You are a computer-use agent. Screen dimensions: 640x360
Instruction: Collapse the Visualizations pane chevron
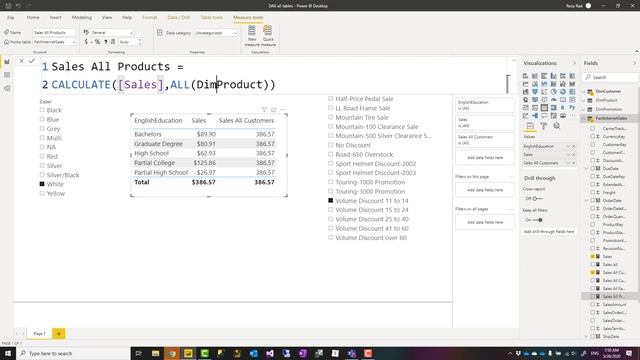[574, 63]
